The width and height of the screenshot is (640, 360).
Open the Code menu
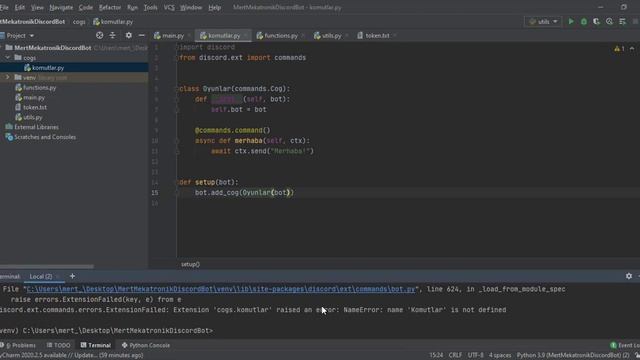(85, 7)
